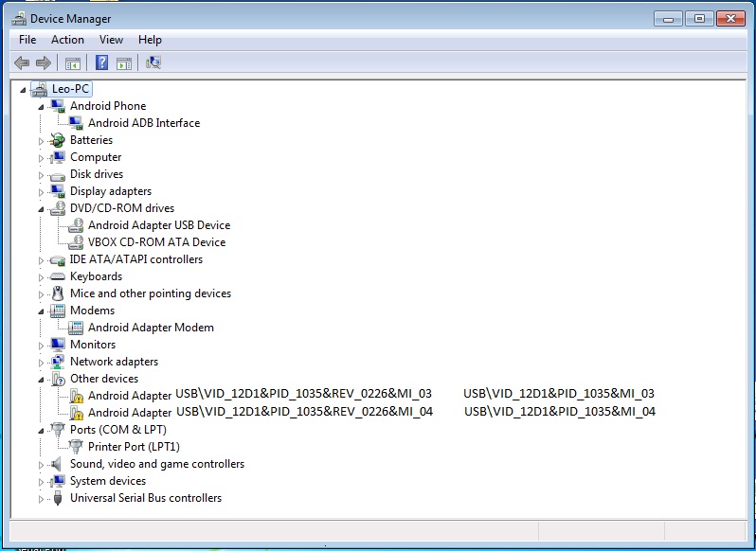The width and height of the screenshot is (756, 551).
Task: Click the VBOX CD-ROM ATA Device icon
Action: 76,242
